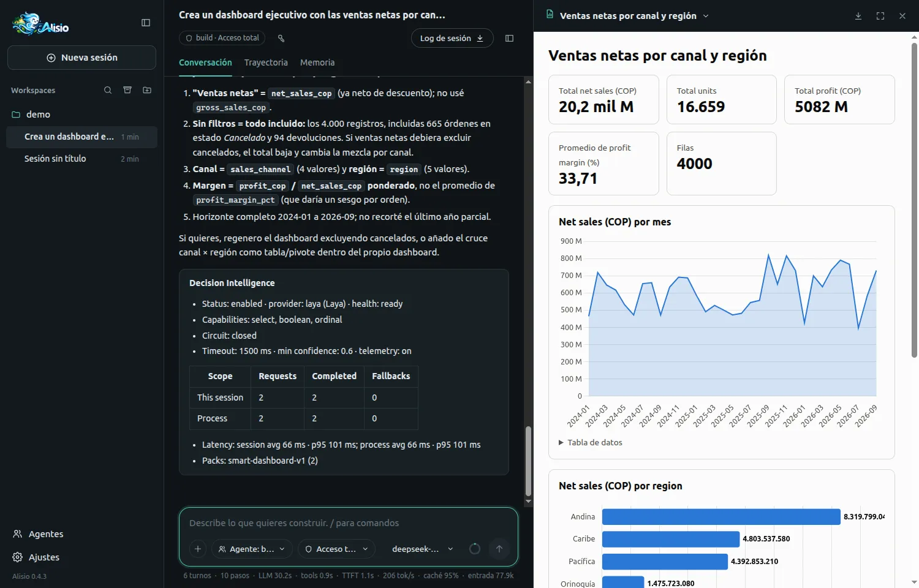Open Ajustes settings
Screen dimensions: 919x588
(36, 557)
